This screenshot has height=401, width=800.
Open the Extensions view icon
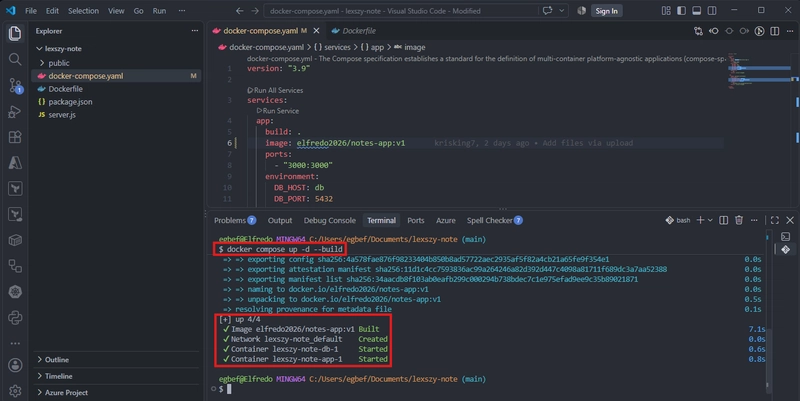click(15, 137)
